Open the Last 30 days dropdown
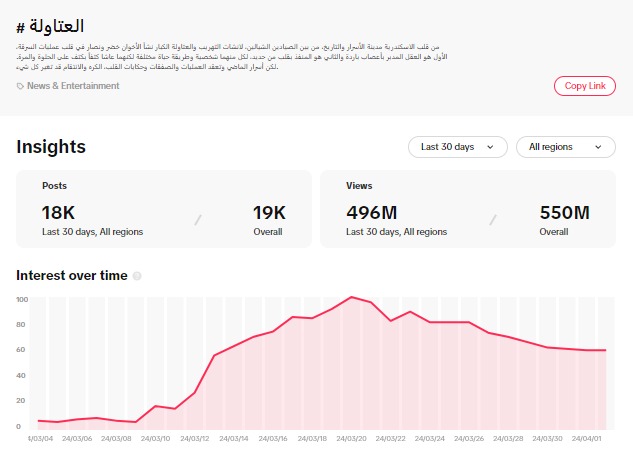Viewport: 633px width, 456px height. pos(457,147)
